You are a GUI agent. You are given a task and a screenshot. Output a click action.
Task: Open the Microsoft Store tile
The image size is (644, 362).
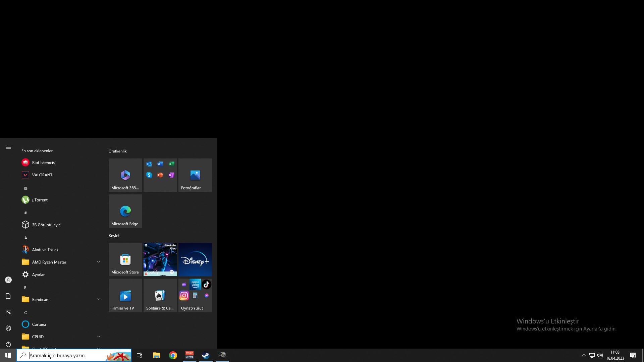[x=125, y=259]
